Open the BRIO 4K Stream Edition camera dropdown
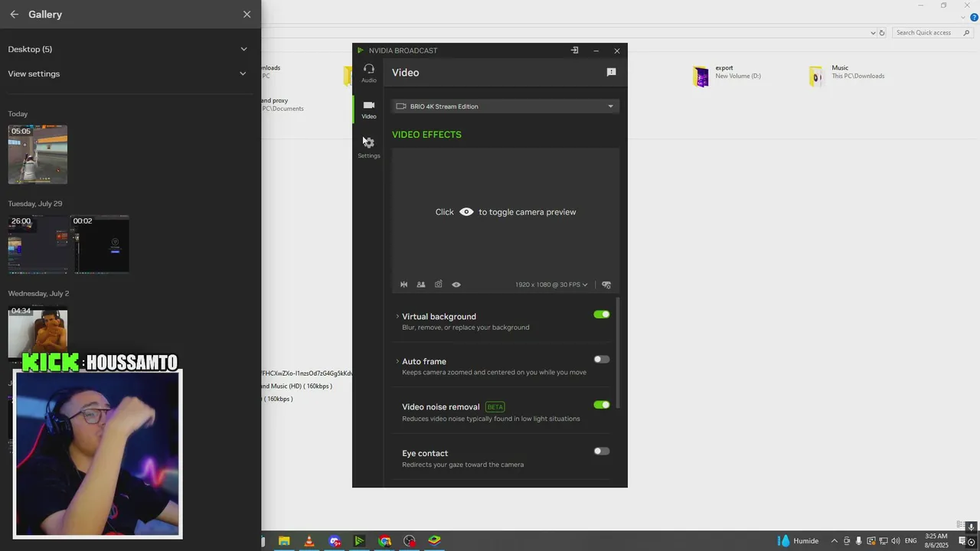This screenshot has width=980, height=551. tap(505, 106)
